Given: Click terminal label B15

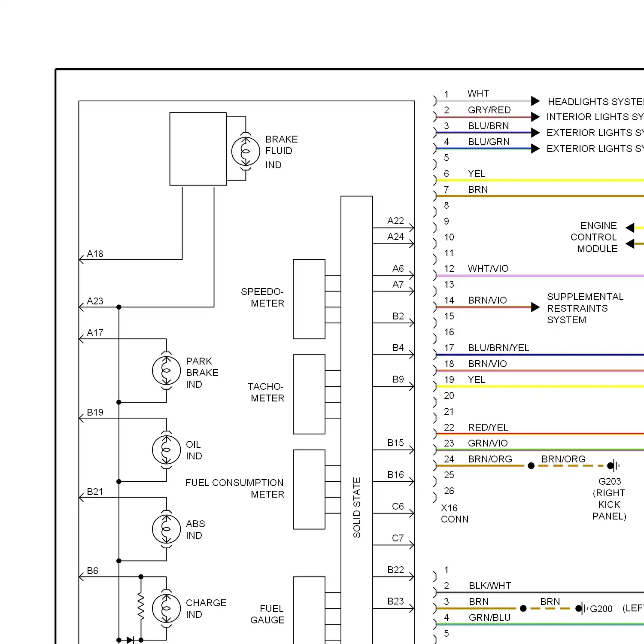Looking at the screenshot, I should click(395, 443).
